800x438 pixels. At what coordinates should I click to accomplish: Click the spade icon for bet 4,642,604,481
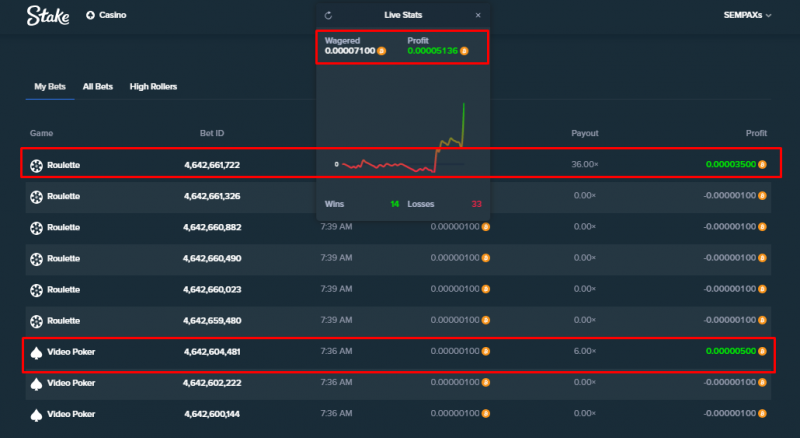click(36, 352)
